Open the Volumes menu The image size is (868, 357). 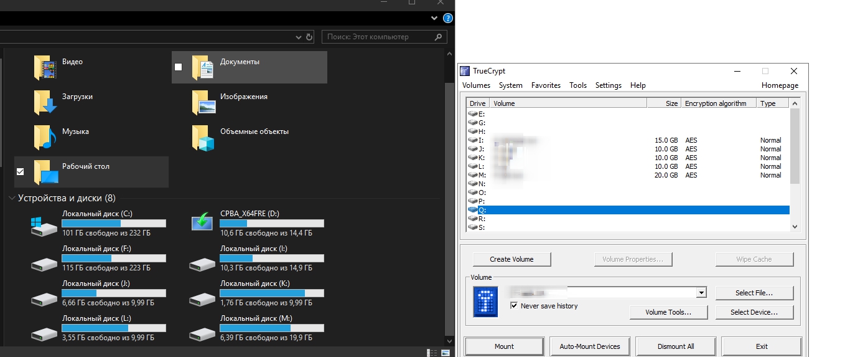tap(476, 85)
